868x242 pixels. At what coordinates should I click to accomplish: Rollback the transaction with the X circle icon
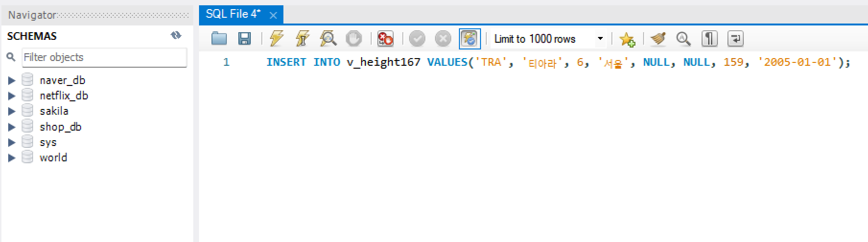click(x=443, y=38)
